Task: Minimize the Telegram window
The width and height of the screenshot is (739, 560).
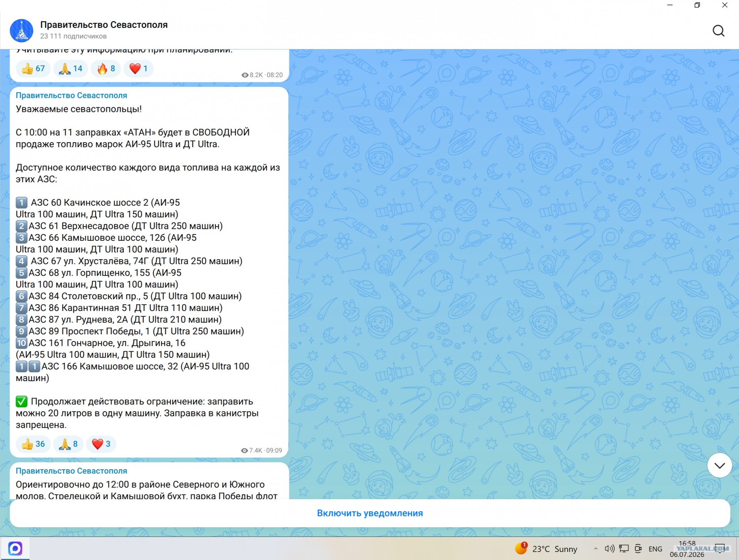Action: 670,5
